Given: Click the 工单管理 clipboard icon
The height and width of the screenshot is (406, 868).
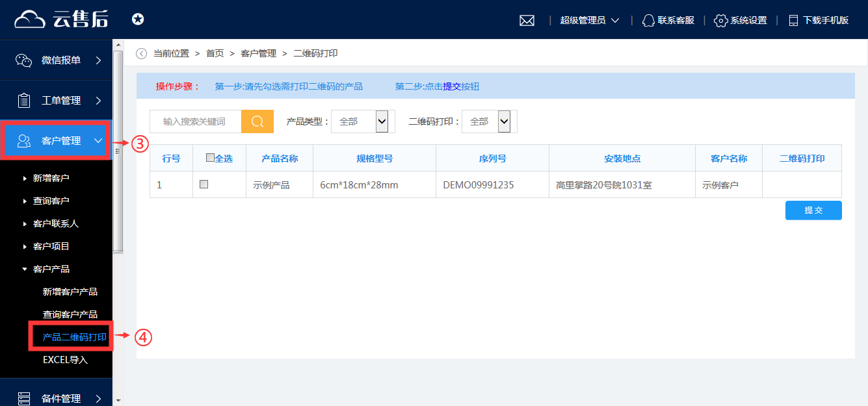Looking at the screenshot, I should (x=24, y=101).
